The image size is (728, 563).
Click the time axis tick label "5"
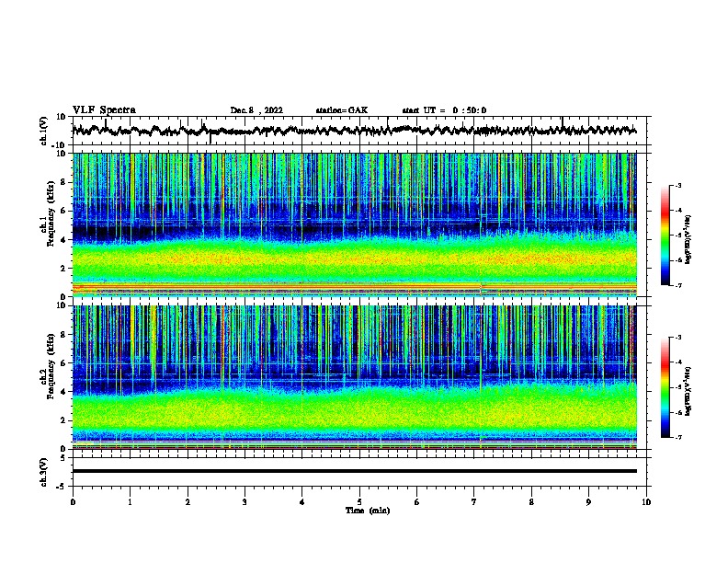click(x=359, y=502)
